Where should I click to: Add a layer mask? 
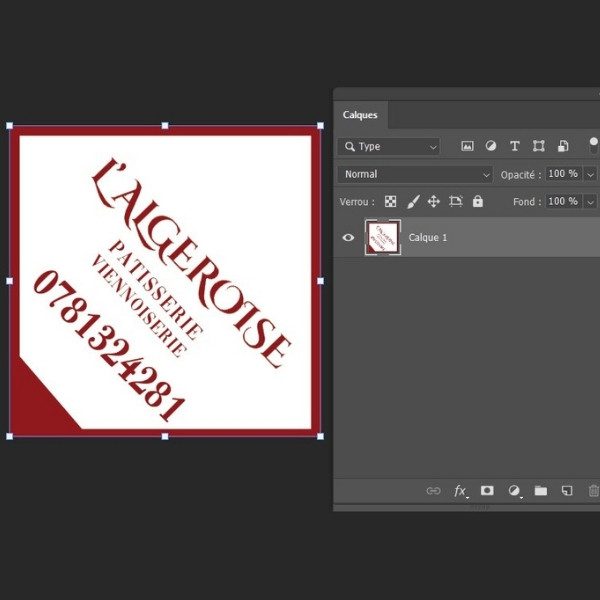[x=487, y=491]
